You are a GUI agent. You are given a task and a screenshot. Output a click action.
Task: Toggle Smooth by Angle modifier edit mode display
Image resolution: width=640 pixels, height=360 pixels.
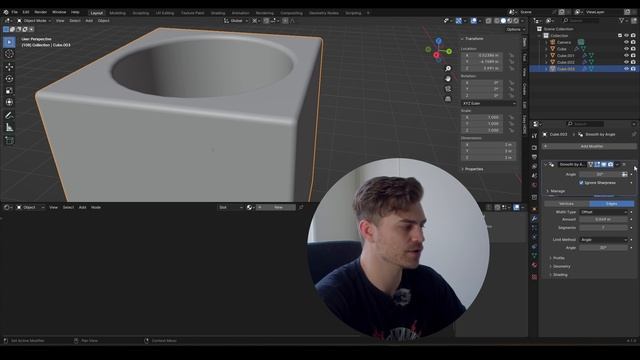point(597,164)
